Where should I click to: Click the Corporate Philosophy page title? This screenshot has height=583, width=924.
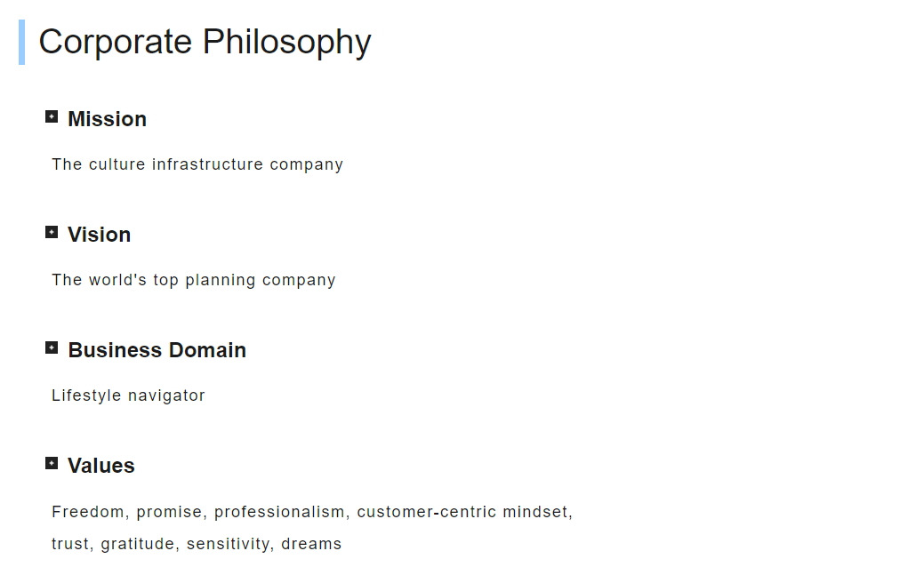(205, 42)
